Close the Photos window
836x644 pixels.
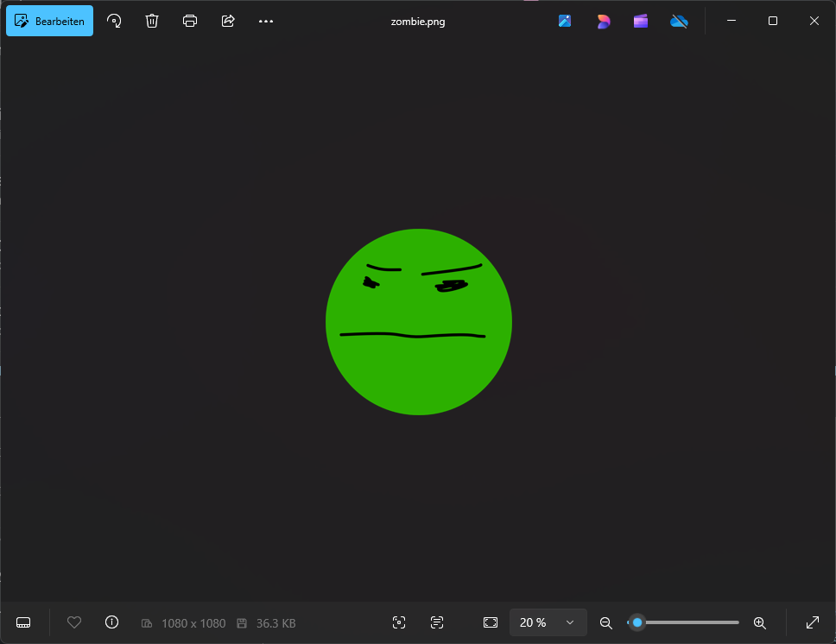814,21
